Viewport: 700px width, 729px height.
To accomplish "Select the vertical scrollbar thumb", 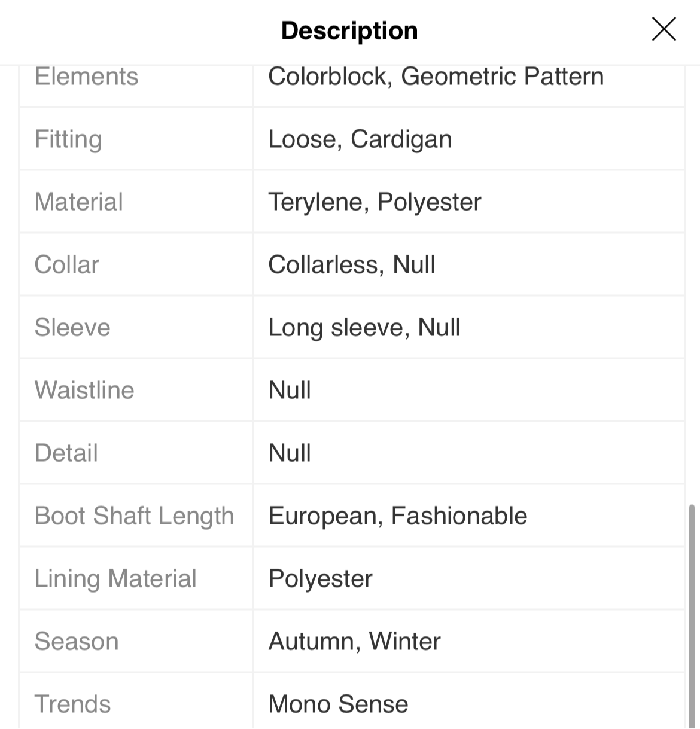I will tap(692, 616).
